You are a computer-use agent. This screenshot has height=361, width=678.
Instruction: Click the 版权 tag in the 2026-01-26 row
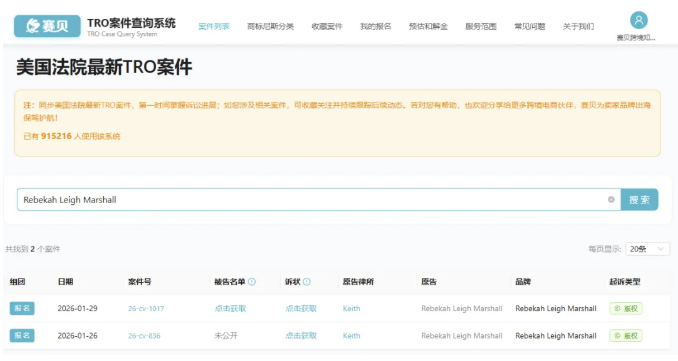626,335
